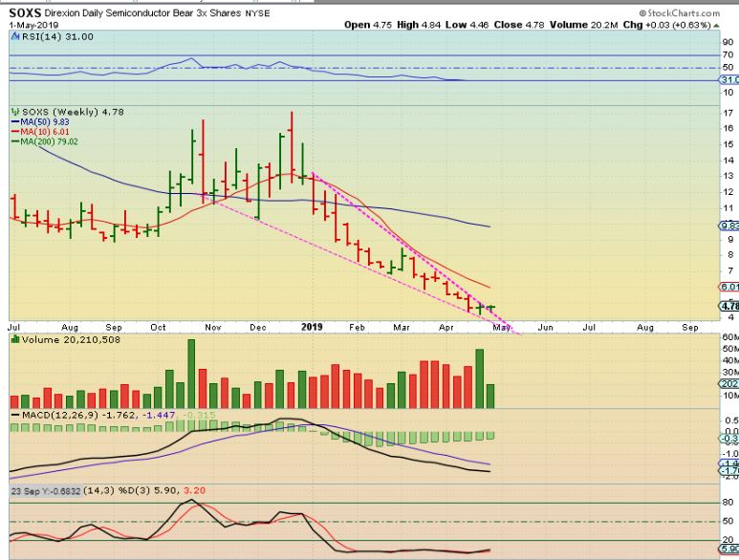739x560 pixels.
Task: Select the SOXS ticker symbol heading
Action: pyautogui.click(x=25, y=12)
